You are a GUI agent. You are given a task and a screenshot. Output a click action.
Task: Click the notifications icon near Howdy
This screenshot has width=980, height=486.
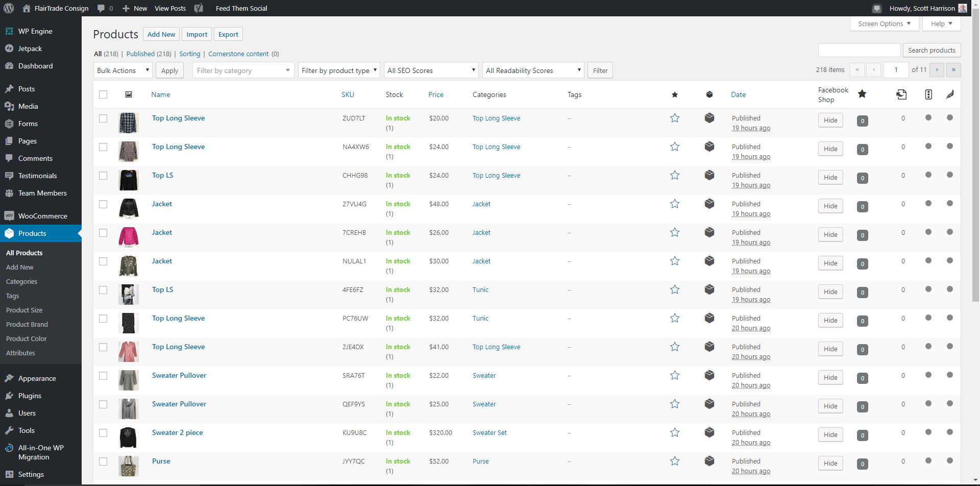pos(877,8)
